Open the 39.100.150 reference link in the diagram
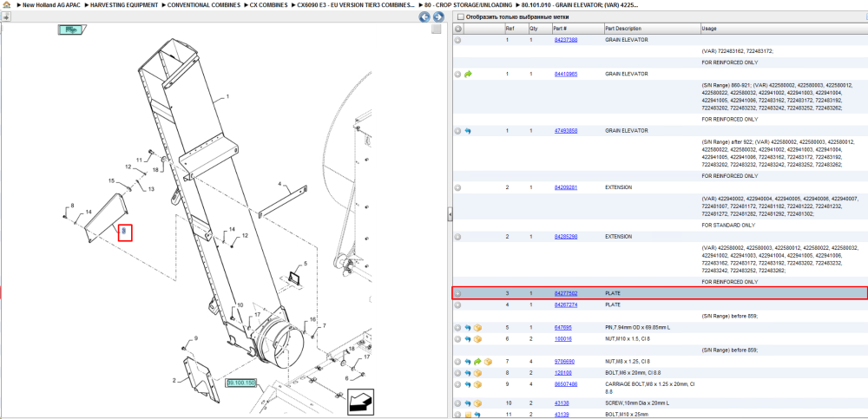Viewport: 868px width, 419px height. [240, 383]
